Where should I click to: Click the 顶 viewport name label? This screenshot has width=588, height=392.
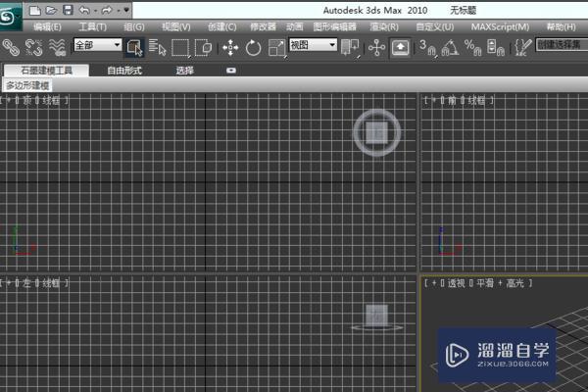click(x=27, y=101)
